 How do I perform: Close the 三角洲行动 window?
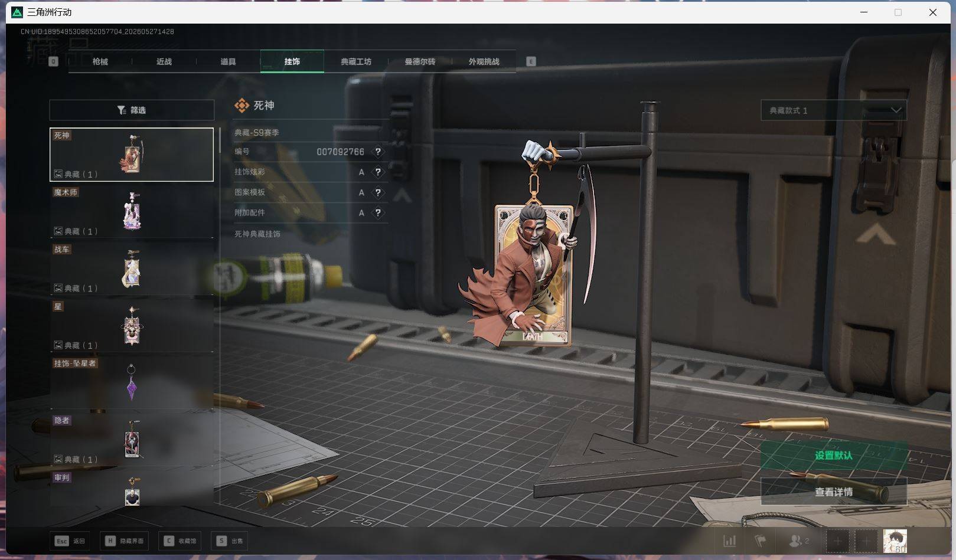[933, 12]
